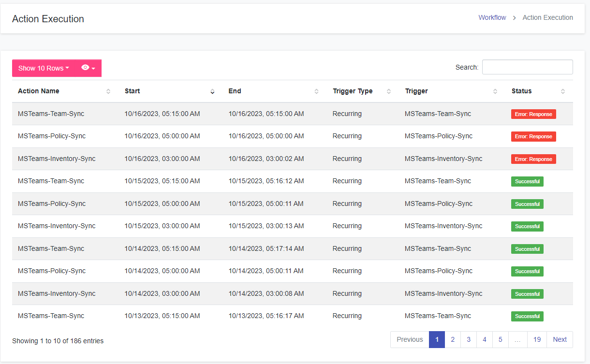Click inside the Search input field
The height and width of the screenshot is (364, 590).
[x=527, y=67]
